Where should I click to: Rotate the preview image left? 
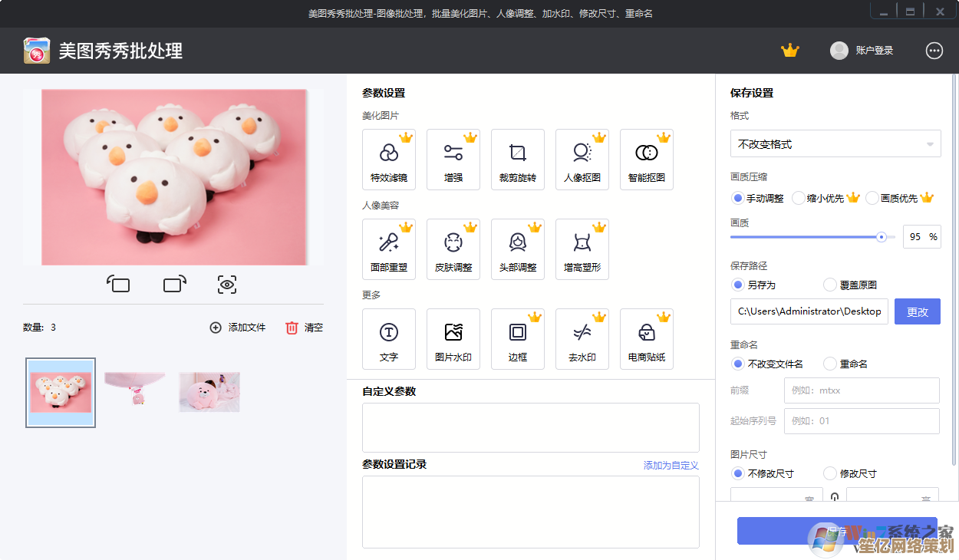coord(118,285)
